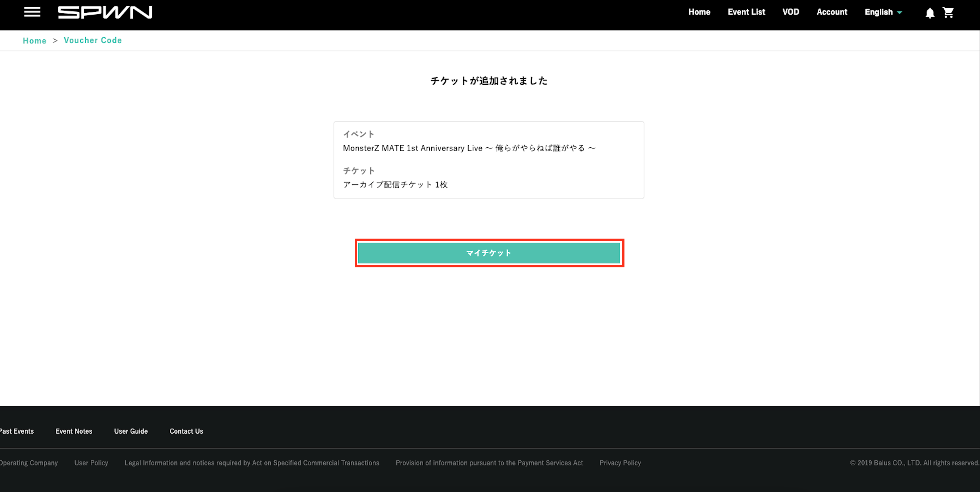
Task: Click the Balus CO., LTD. copyright text
Action: pyautogui.click(x=914, y=463)
